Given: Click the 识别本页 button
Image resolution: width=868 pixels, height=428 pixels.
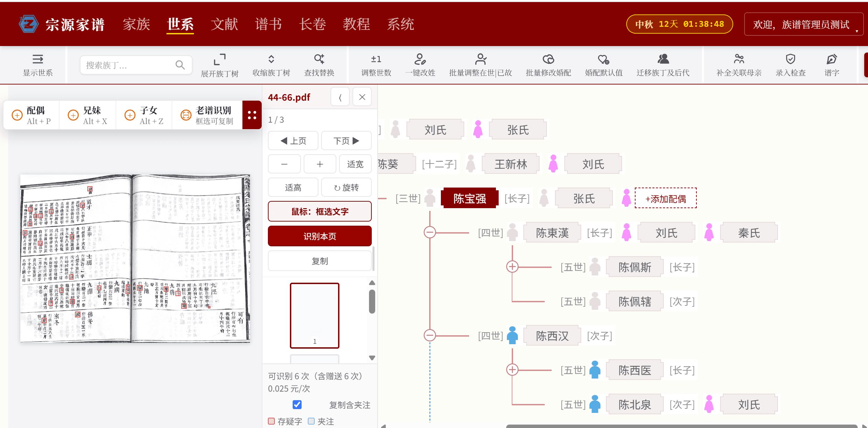Looking at the screenshot, I should pos(320,236).
